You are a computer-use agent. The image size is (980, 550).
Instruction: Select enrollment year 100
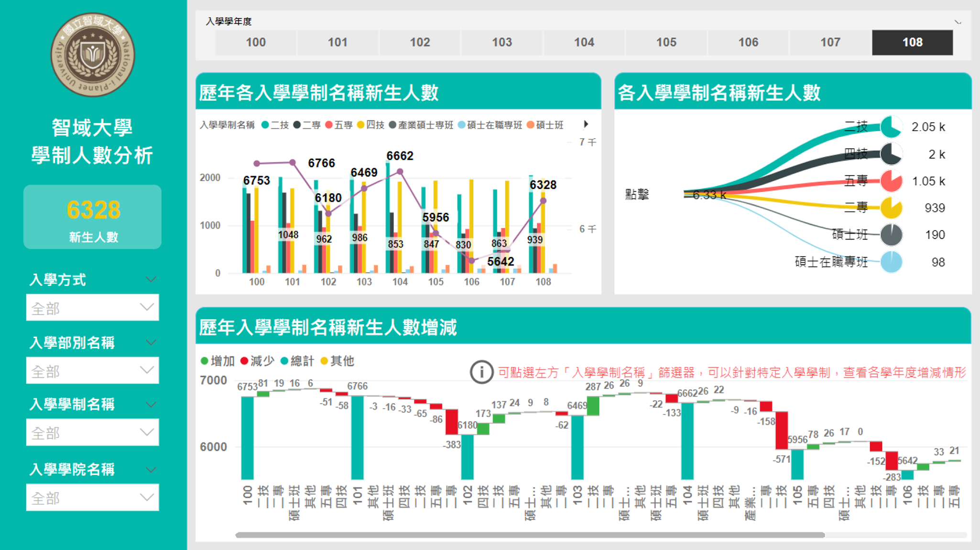256,43
